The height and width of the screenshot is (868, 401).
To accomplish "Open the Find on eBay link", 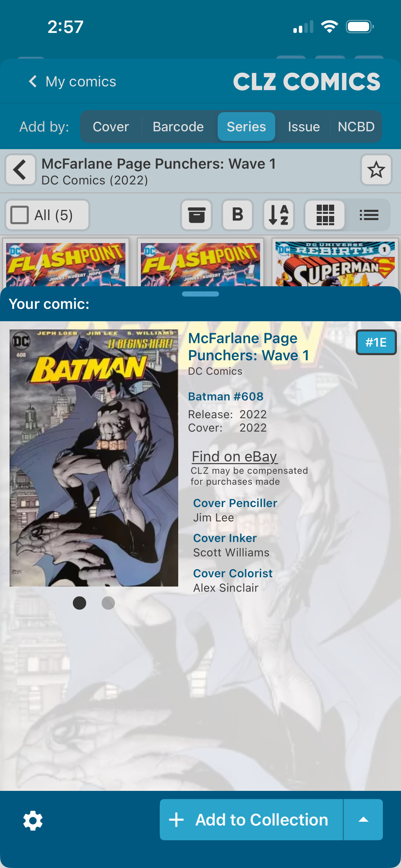I will [234, 456].
